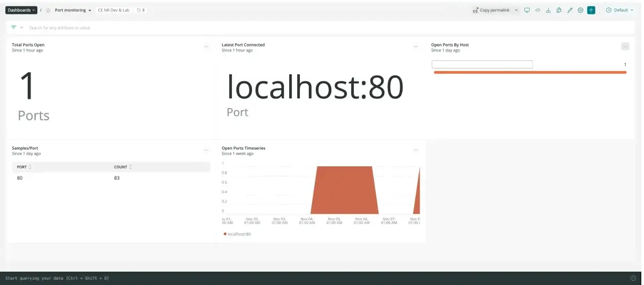Click the CE NR Dev & Lab account label
The height and width of the screenshot is (285, 644).
pos(113,10)
